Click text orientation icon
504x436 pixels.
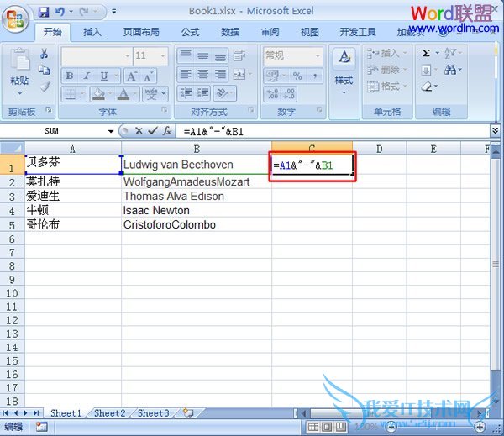click(221, 93)
